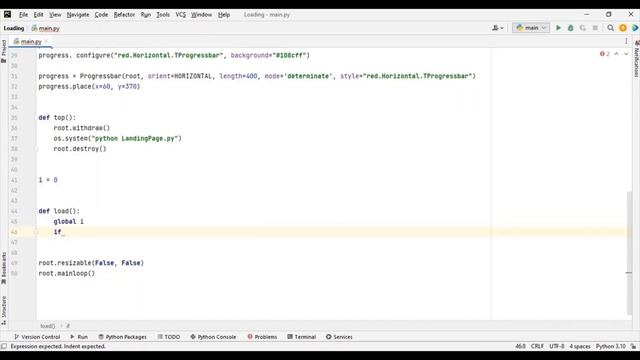Image resolution: width=640 pixels, height=360 pixels.
Task: Open Tools menu
Action: click(x=163, y=15)
